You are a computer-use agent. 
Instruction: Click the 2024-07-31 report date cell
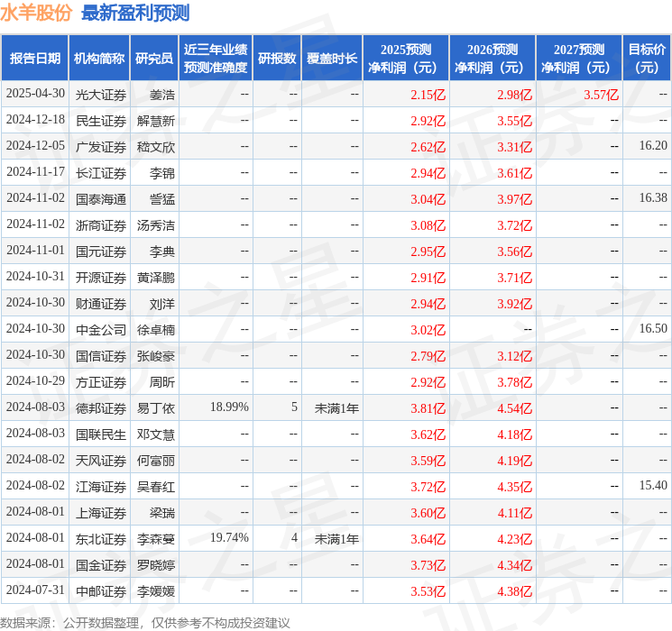pos(35,591)
